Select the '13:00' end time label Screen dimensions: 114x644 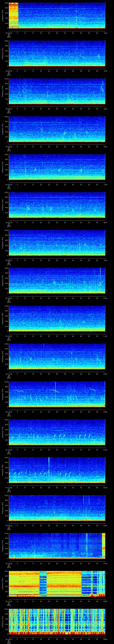pos(105,412)
